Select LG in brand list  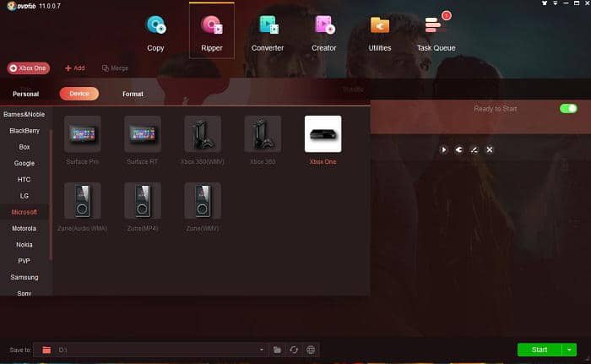[x=24, y=196]
